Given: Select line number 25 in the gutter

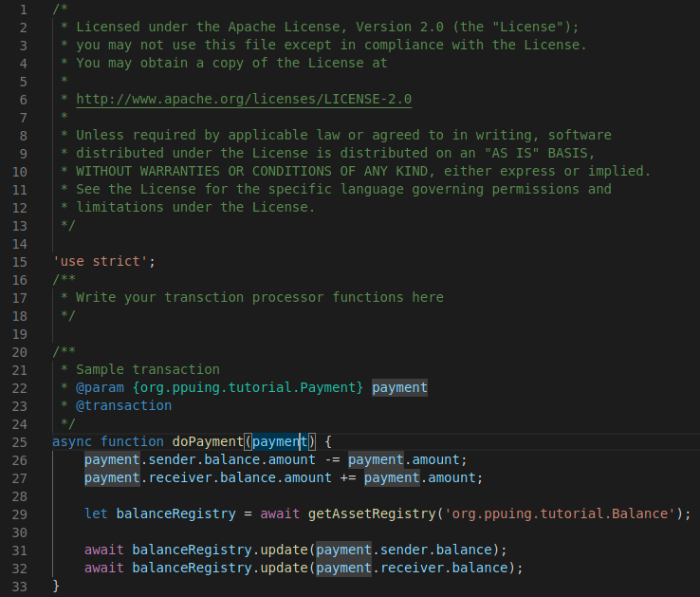Looking at the screenshot, I should [x=20, y=442].
